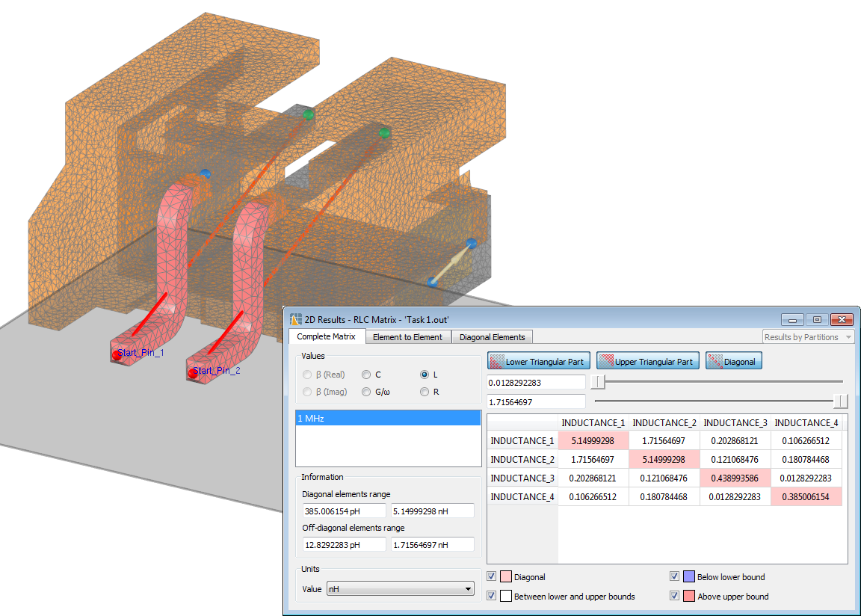Minimize the 2D Results window

click(793, 320)
